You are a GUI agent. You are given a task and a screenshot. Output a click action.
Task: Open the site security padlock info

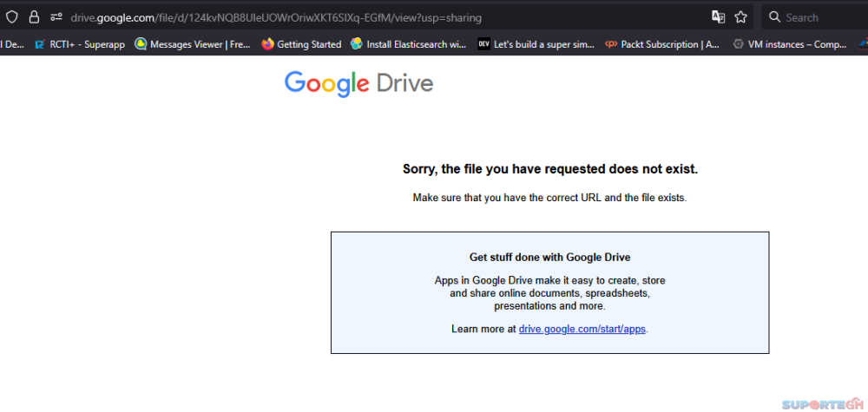(34, 16)
